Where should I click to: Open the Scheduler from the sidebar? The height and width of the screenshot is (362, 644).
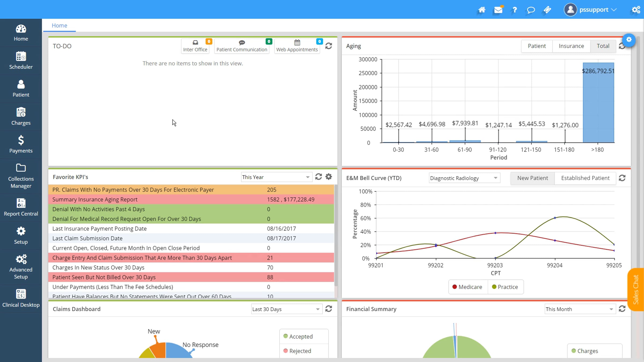[x=21, y=60]
